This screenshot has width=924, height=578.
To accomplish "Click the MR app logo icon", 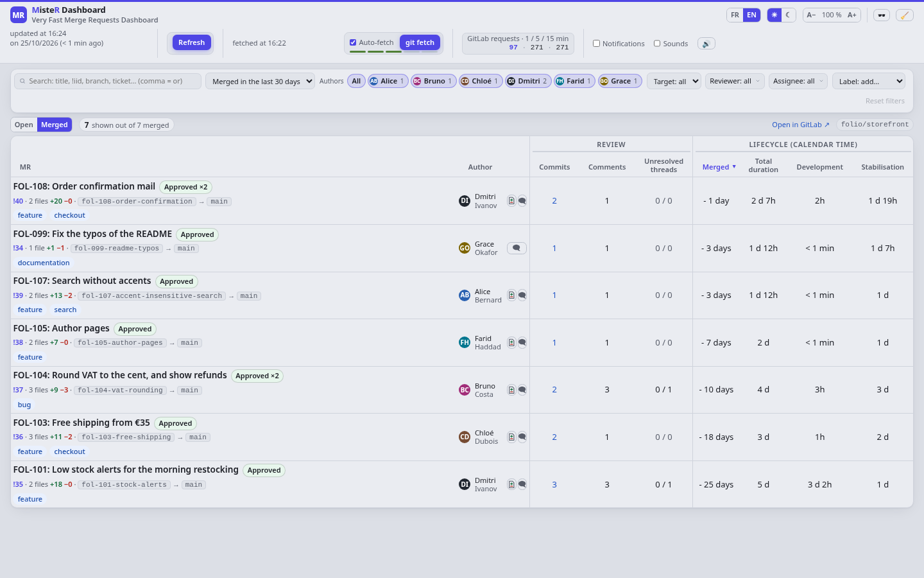I will [19, 15].
